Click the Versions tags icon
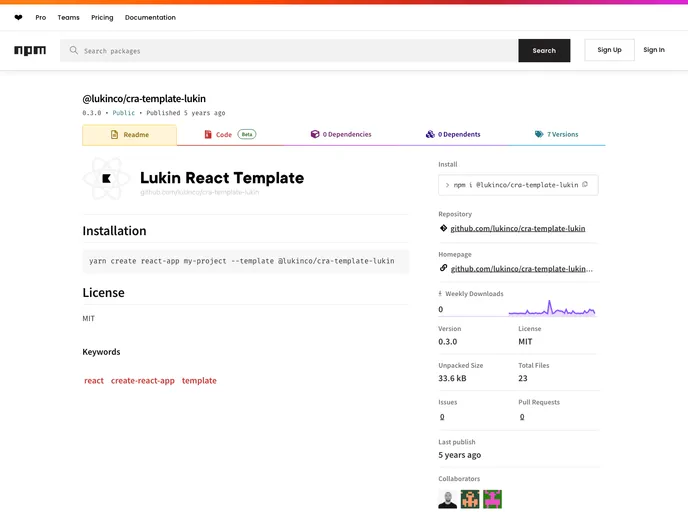Screen dimensions: 688x512 pyautogui.click(x=539, y=134)
